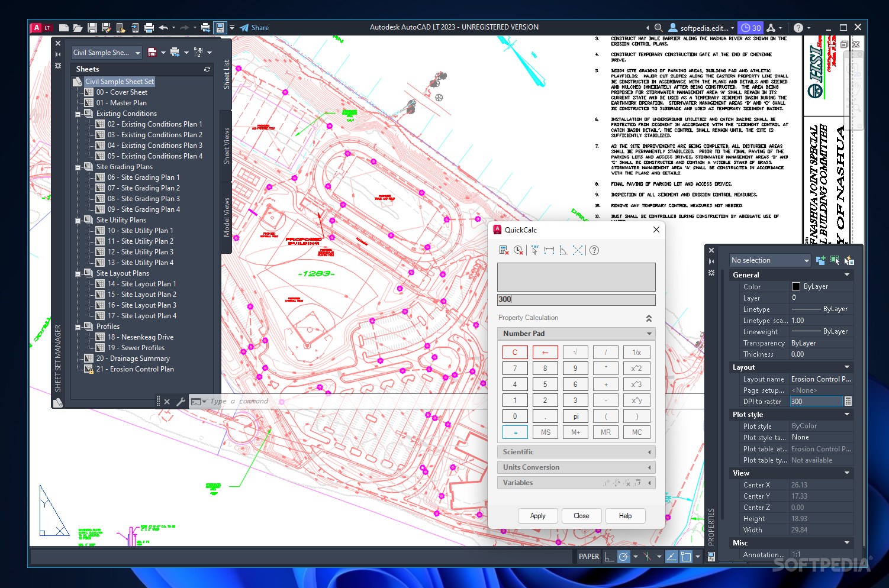Click the DPI to raster 300 field
Screen dimensions: 889x588
[816, 401]
